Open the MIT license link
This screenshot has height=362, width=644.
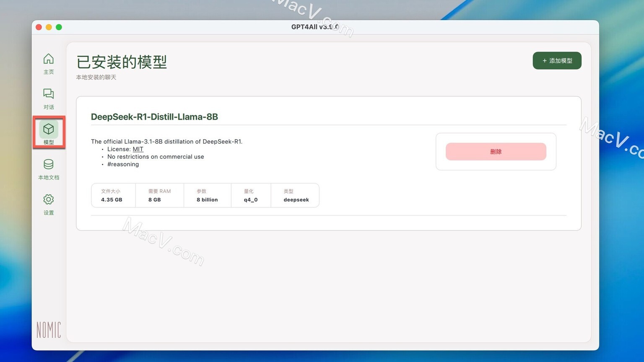pyautogui.click(x=138, y=149)
